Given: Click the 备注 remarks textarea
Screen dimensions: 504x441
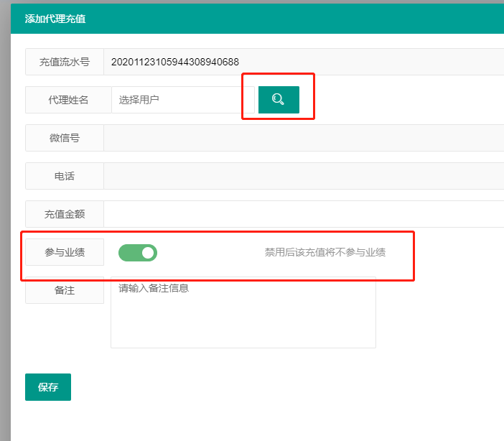Looking at the screenshot, I should point(243,313).
